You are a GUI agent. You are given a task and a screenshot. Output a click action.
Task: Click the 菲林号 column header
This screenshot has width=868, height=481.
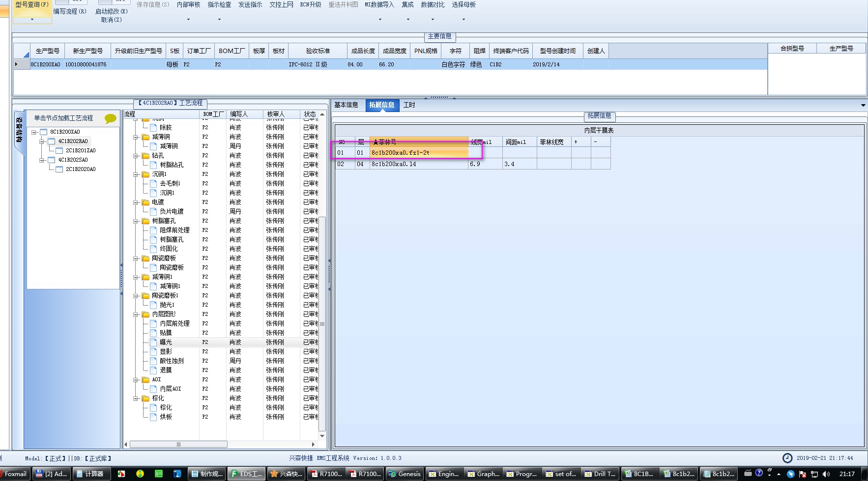tap(419, 142)
